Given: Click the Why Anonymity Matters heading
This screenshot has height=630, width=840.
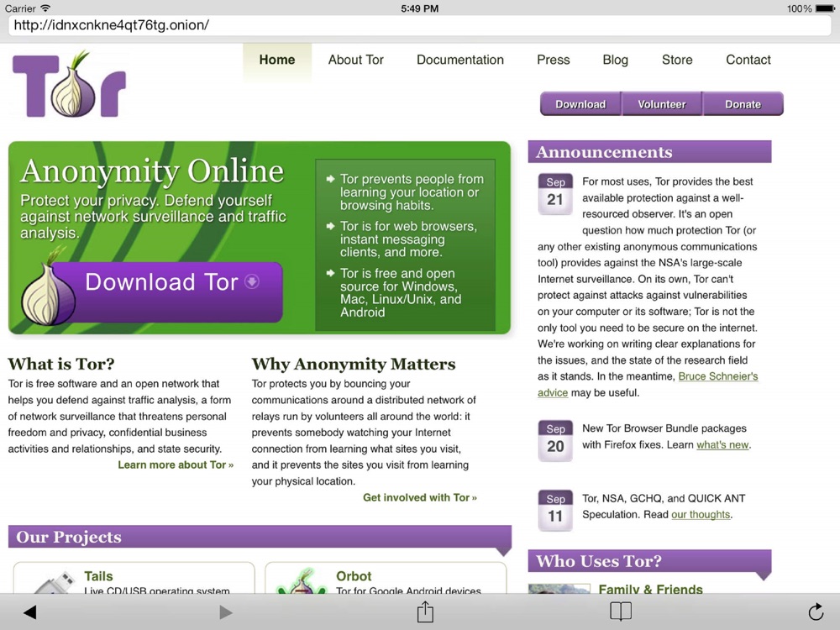Looking at the screenshot, I should point(354,365).
